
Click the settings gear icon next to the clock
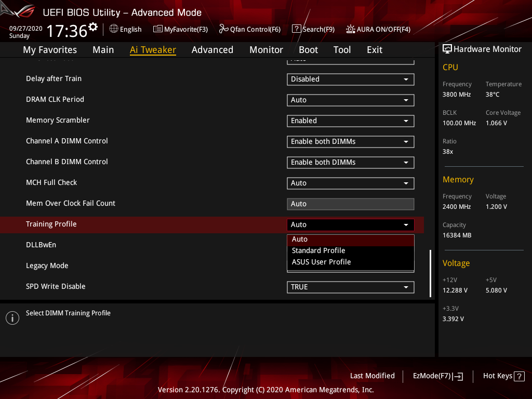(x=93, y=27)
